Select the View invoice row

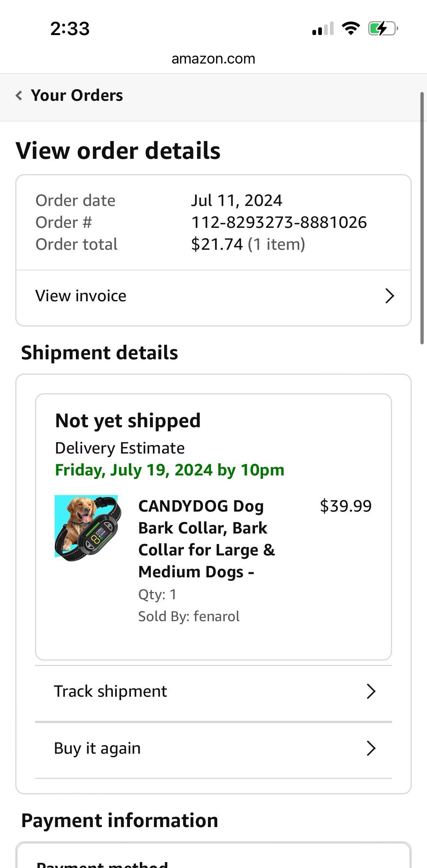[x=213, y=296]
